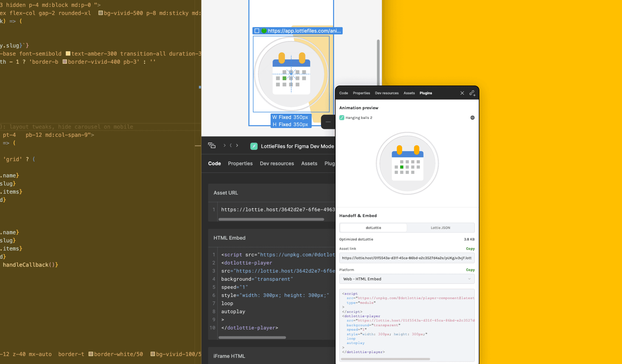
Task: Click the layout tweaks git blame annotation
Action: tap(67, 127)
